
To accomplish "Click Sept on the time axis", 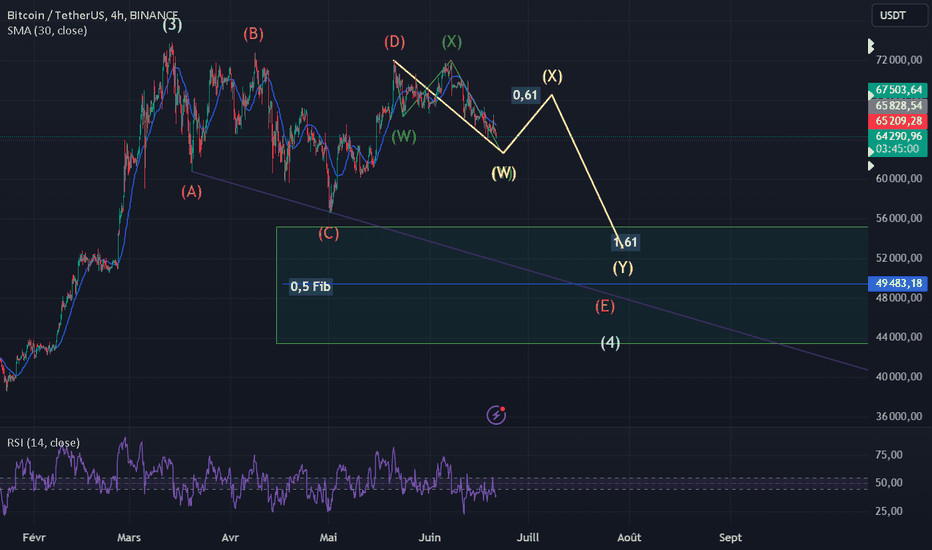I will tap(731, 538).
